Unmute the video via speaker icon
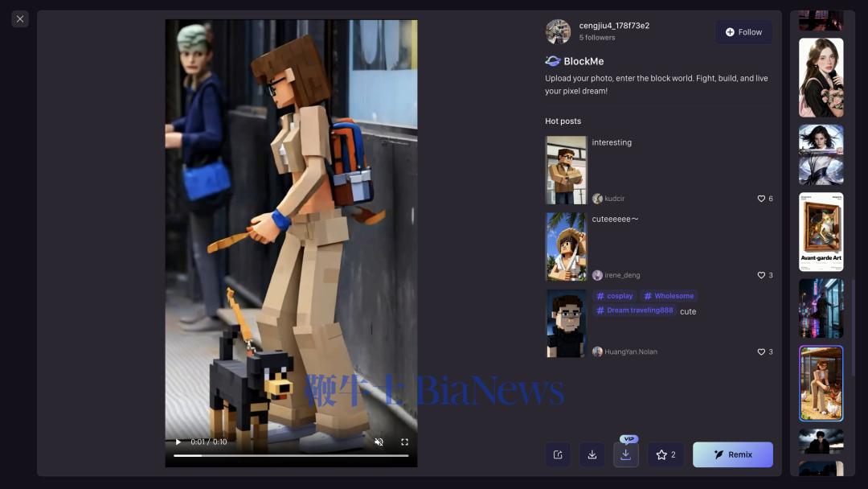 tap(379, 442)
